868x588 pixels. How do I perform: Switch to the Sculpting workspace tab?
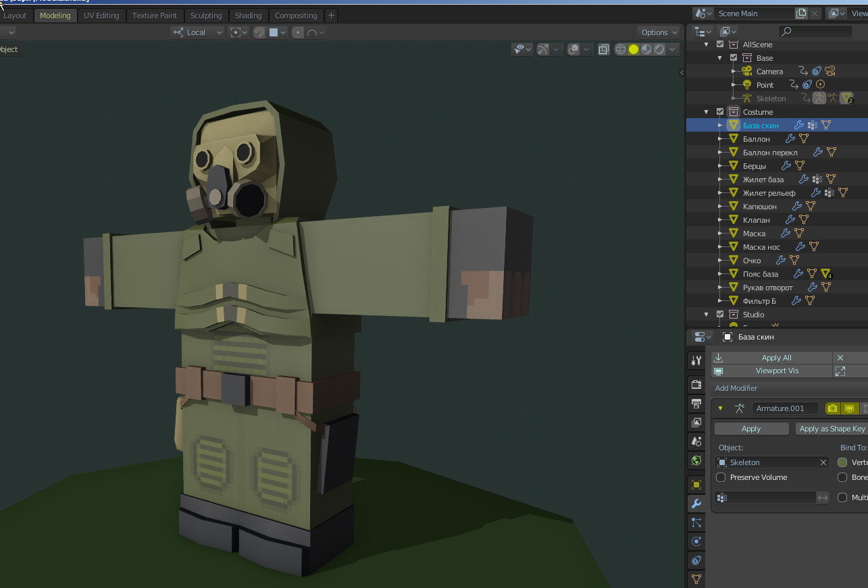pyautogui.click(x=206, y=16)
